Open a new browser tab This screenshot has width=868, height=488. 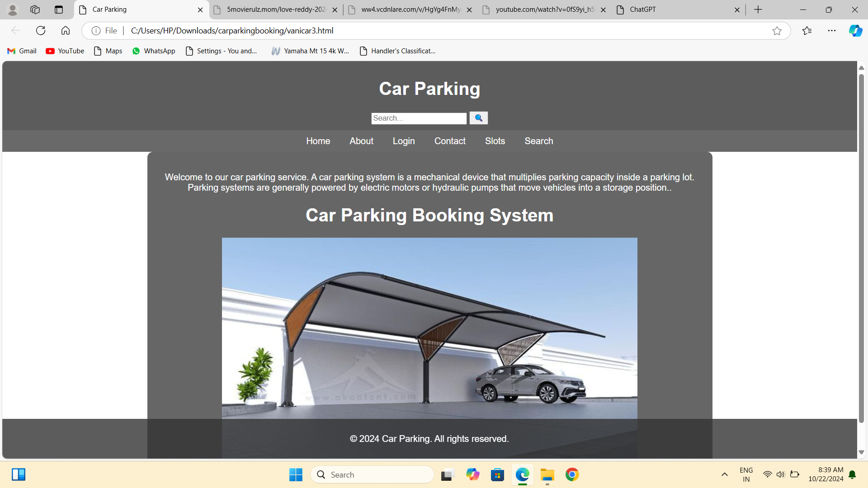758,9
